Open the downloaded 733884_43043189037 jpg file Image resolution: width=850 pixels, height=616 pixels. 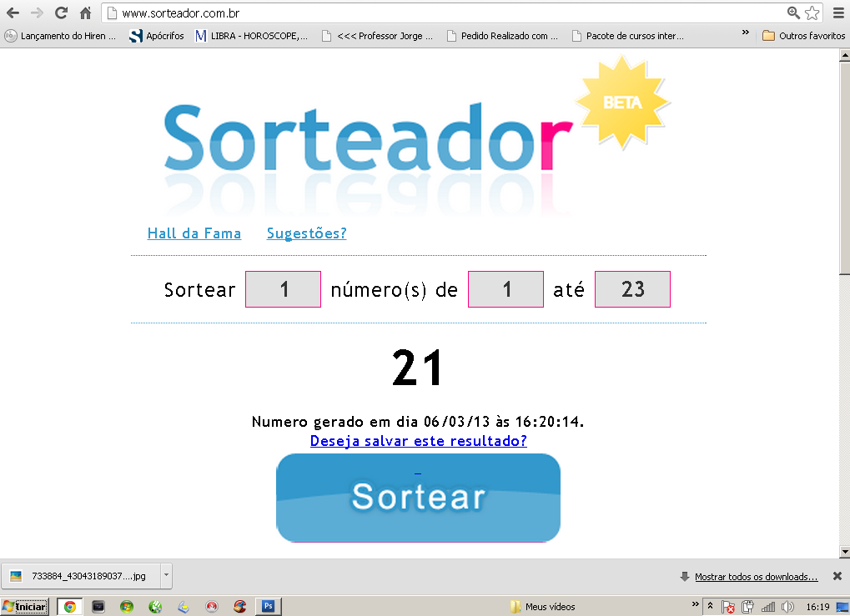coord(81,576)
